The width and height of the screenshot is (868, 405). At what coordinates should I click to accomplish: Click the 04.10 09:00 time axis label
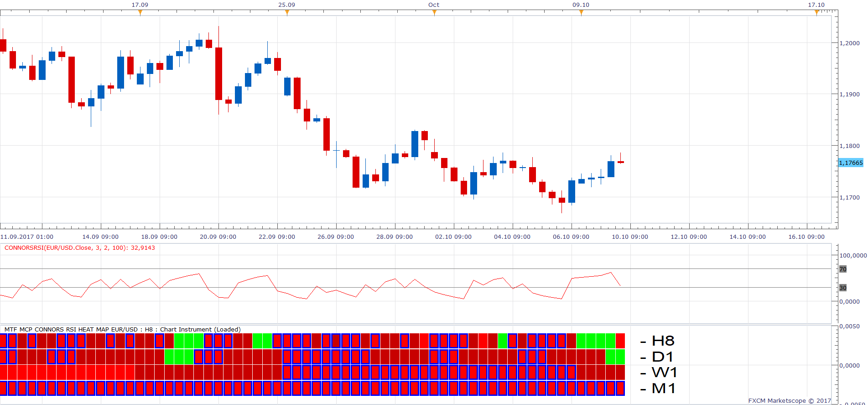pos(512,237)
